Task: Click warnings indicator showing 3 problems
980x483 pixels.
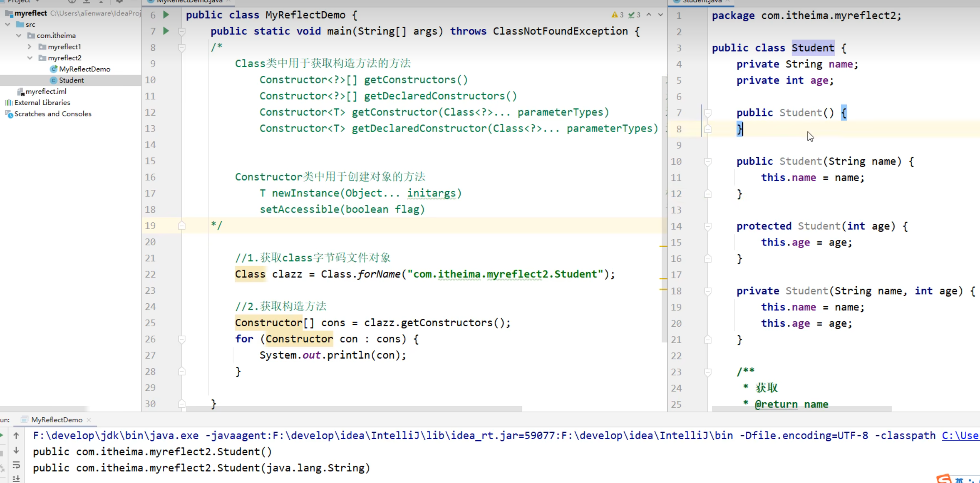Action: [x=617, y=15]
